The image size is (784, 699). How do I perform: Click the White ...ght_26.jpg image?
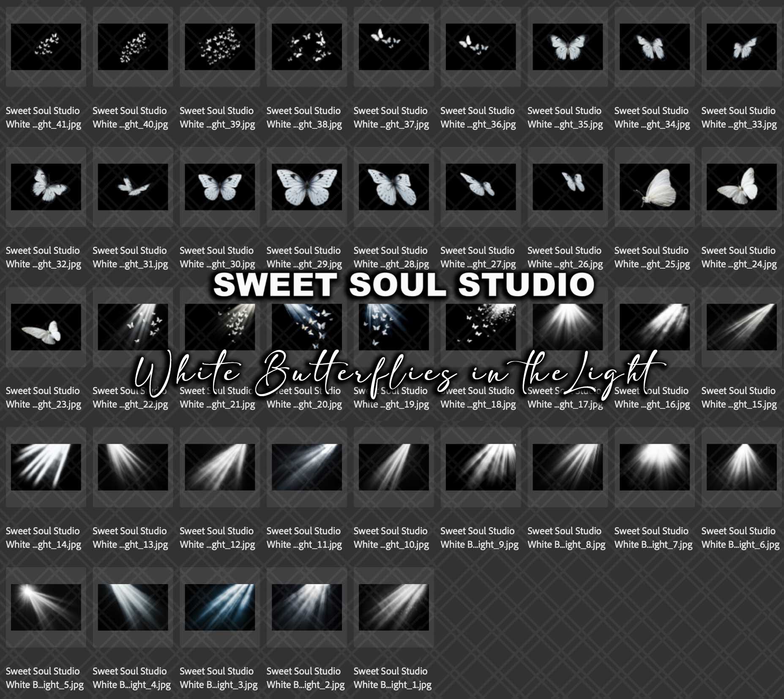568,187
